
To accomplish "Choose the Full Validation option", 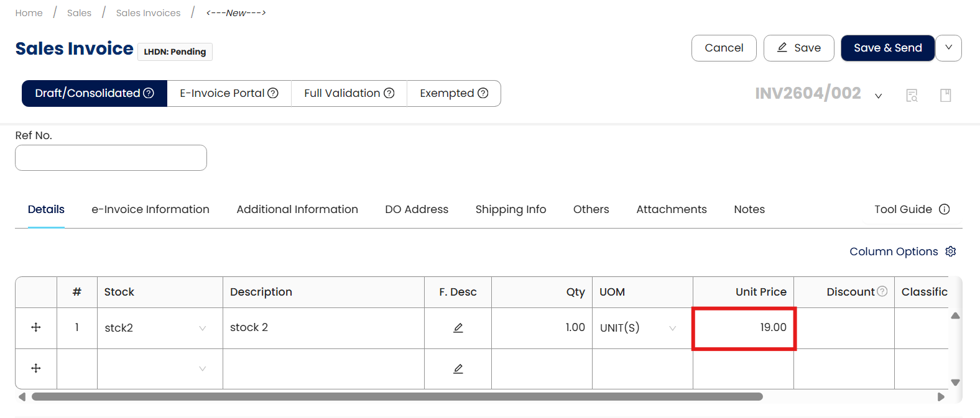I will tap(349, 93).
